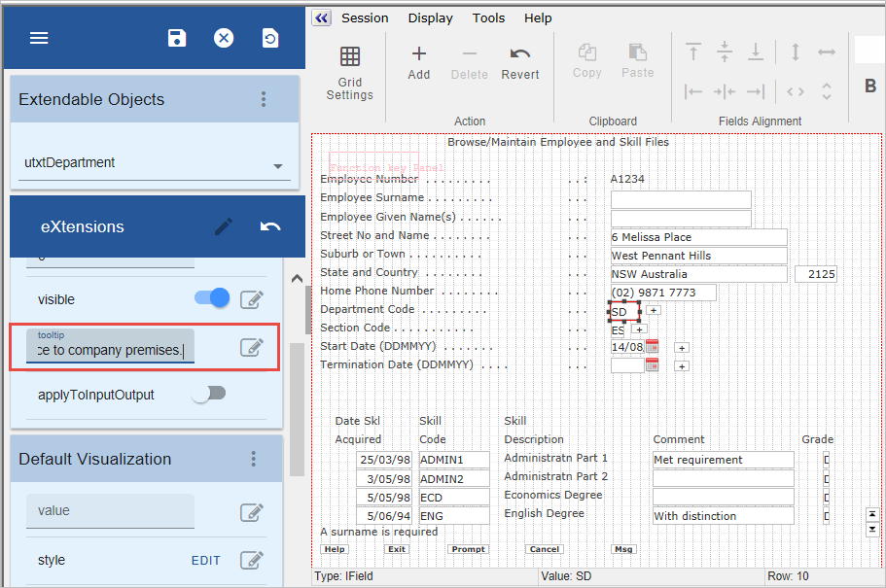Click the eXtensions pencil edit icon

pyautogui.click(x=224, y=226)
